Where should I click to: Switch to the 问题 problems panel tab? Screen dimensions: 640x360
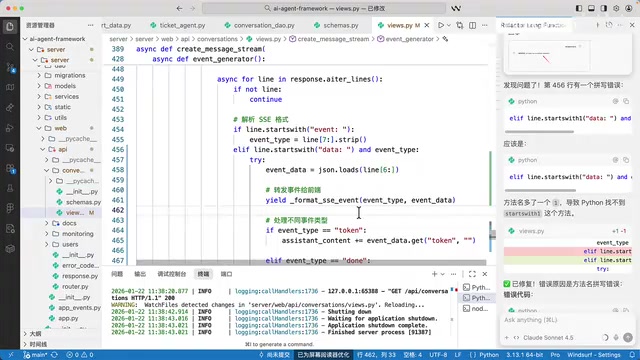click(x=117, y=274)
